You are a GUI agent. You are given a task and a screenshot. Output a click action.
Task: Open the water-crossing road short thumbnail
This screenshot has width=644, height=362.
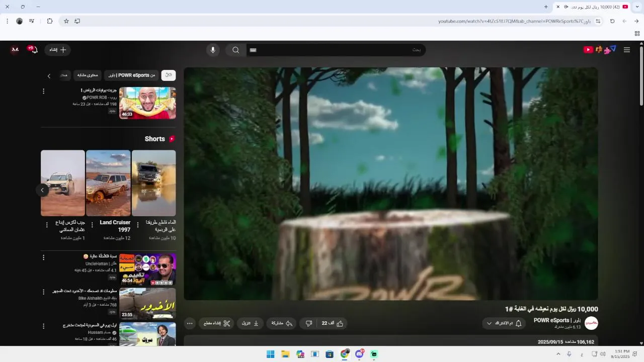pyautogui.click(x=154, y=183)
